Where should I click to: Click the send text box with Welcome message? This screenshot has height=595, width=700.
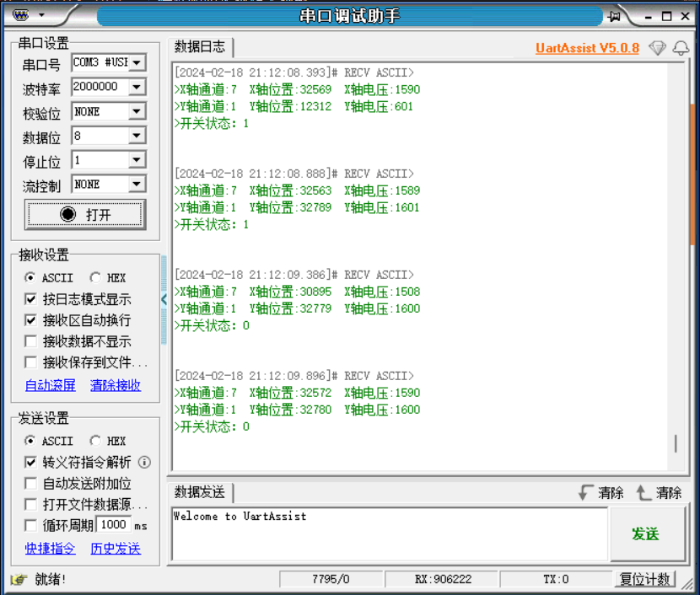point(390,533)
